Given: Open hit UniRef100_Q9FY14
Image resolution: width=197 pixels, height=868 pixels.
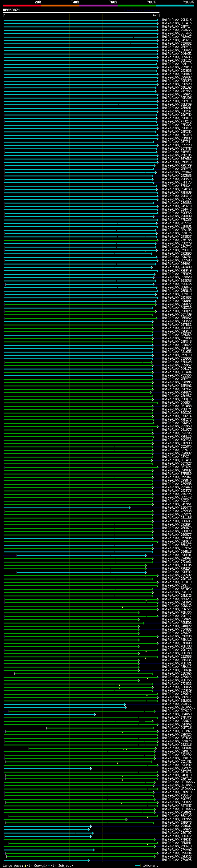Looking at the screenshot, I should (177, 26).
